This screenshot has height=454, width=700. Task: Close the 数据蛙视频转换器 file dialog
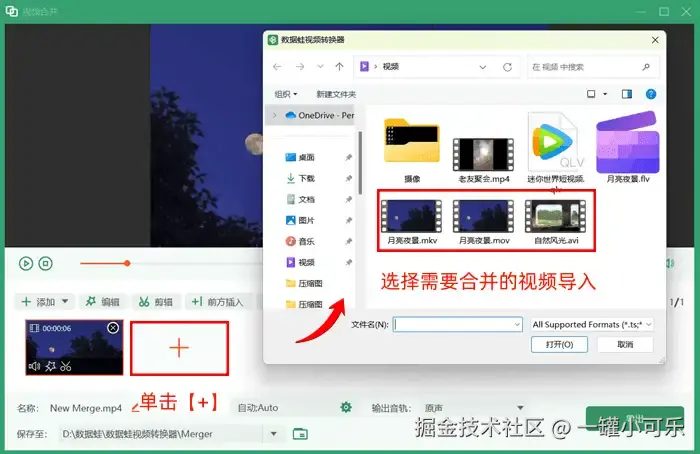click(655, 40)
